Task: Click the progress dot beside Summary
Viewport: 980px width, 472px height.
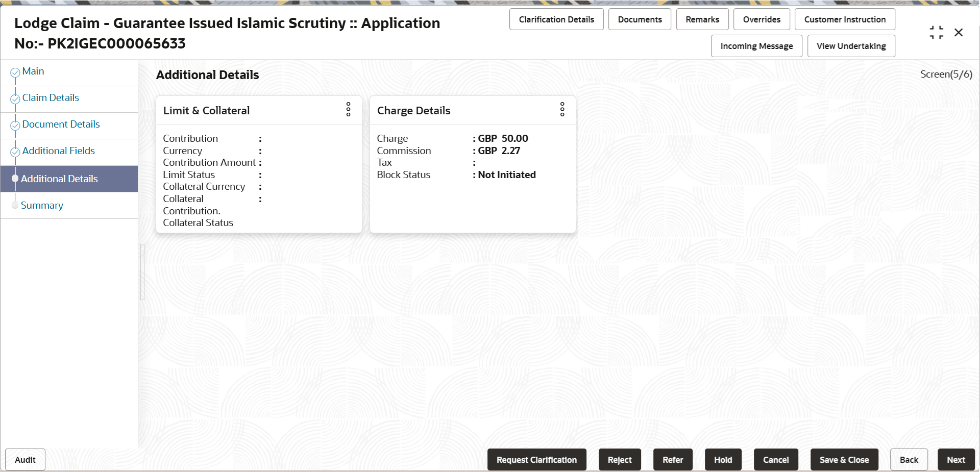Action: pyautogui.click(x=15, y=205)
